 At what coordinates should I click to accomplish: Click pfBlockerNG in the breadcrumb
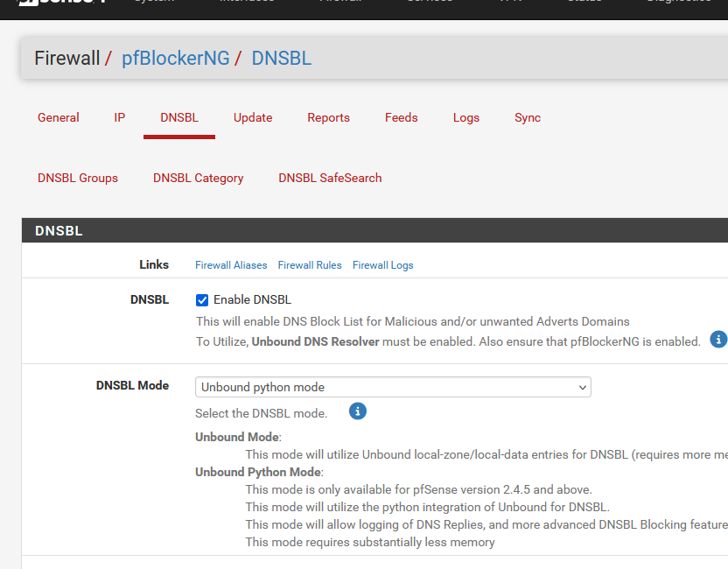tap(176, 59)
